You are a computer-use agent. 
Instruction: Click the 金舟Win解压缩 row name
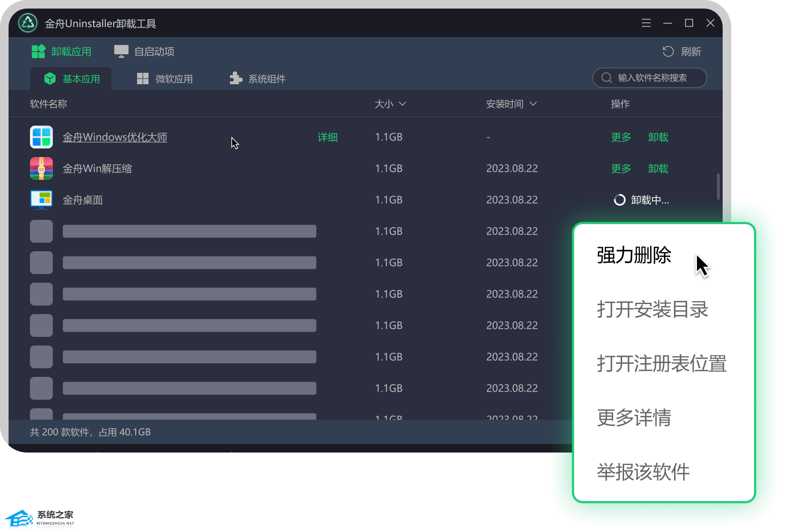click(97, 168)
